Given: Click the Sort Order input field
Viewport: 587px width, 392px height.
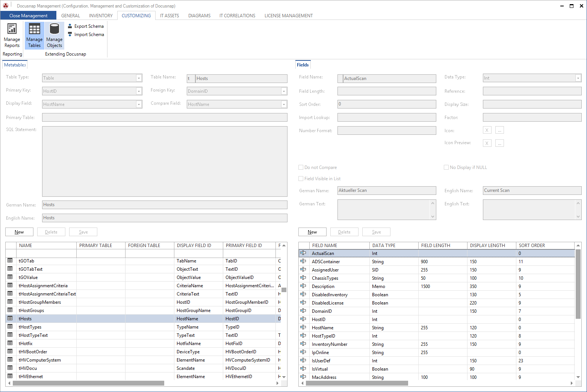Looking at the screenshot, I should (387, 104).
